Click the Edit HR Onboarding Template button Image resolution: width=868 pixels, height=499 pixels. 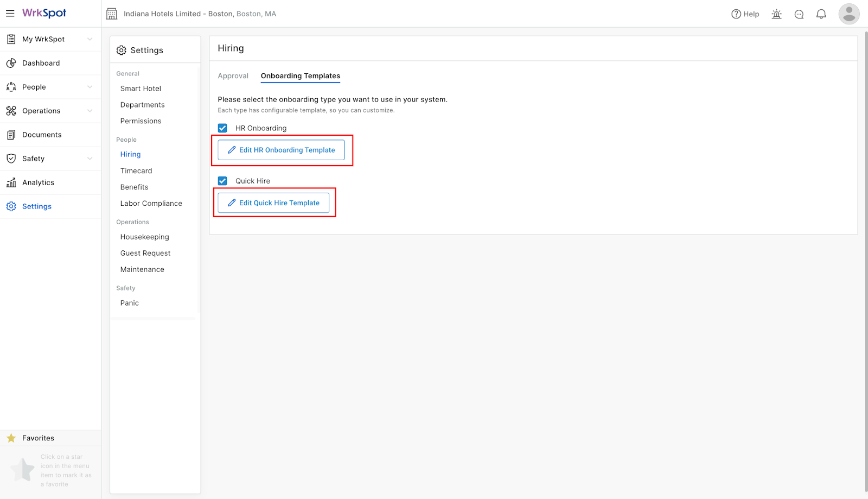tap(281, 150)
